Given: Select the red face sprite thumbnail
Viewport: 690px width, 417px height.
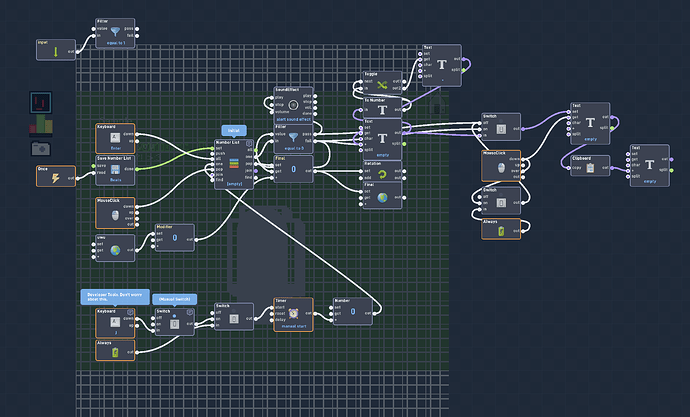Looking at the screenshot, I should [x=41, y=102].
